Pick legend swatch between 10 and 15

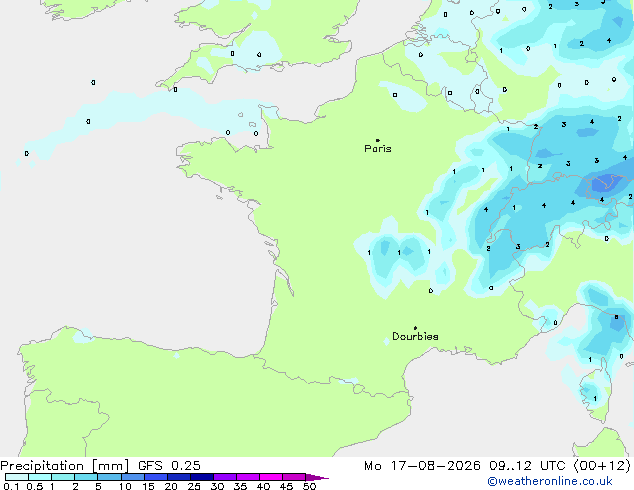click(133, 477)
